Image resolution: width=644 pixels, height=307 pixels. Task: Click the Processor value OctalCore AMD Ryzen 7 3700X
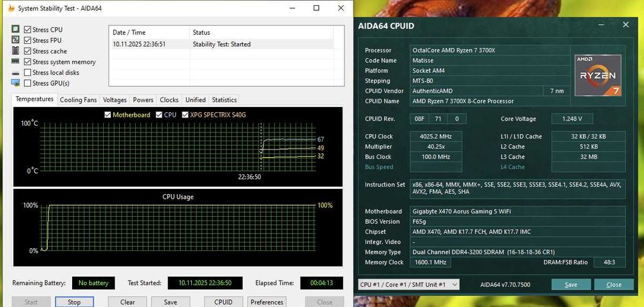(490, 50)
